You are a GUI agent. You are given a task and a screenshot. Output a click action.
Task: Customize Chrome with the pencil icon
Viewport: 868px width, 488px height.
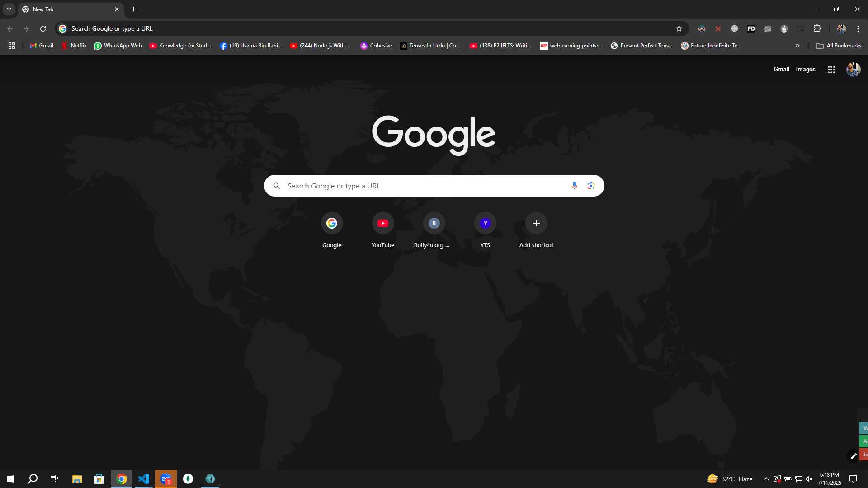pyautogui.click(x=853, y=456)
